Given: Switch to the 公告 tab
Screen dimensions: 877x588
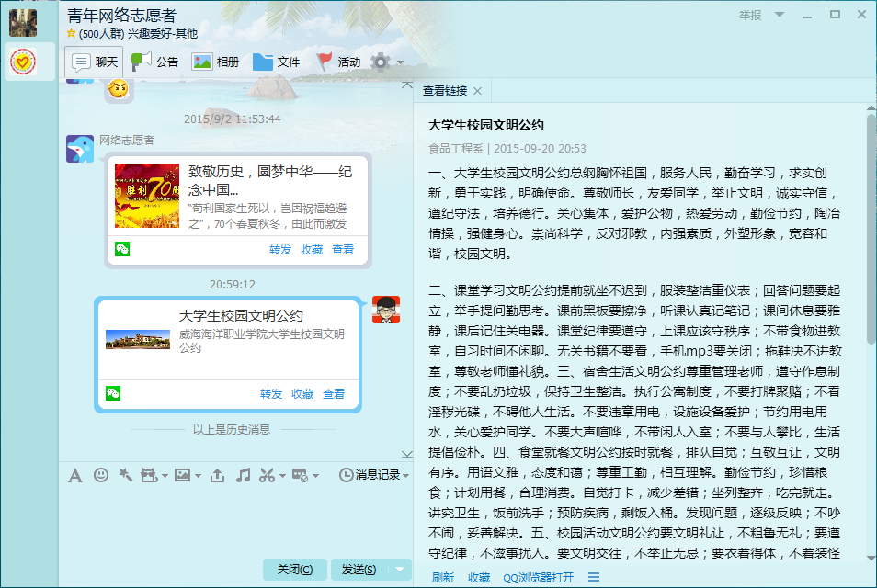Looking at the screenshot, I should 154,62.
